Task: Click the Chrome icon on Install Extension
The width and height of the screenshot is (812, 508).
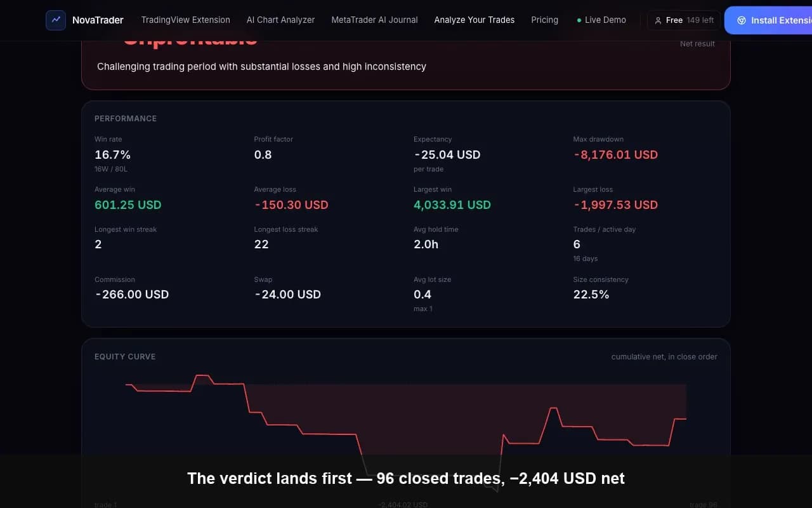Action: [x=742, y=20]
